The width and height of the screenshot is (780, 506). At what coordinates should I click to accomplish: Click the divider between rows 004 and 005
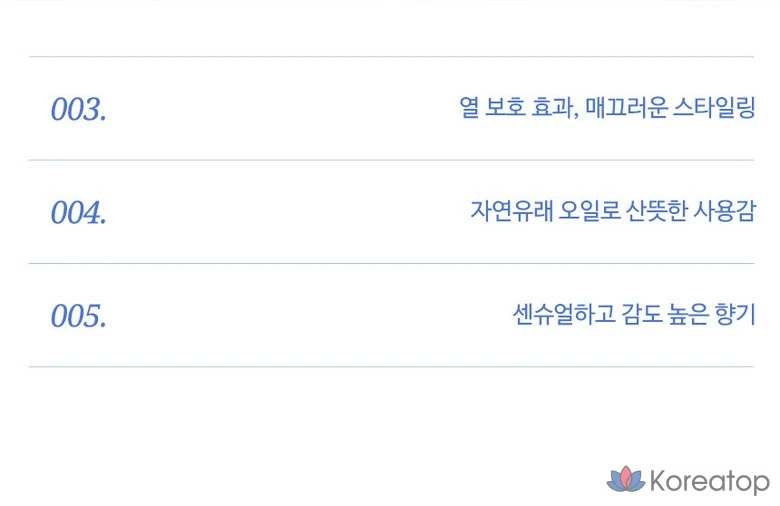[x=391, y=264]
